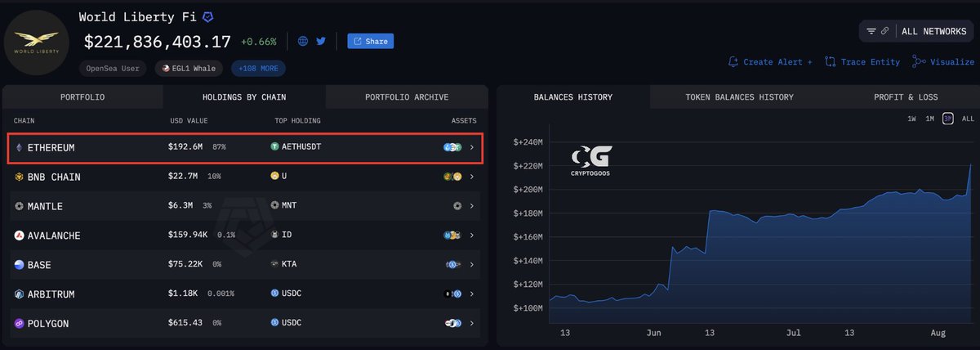
Task: Sort by the CHAIN column header
Action: pos(24,121)
